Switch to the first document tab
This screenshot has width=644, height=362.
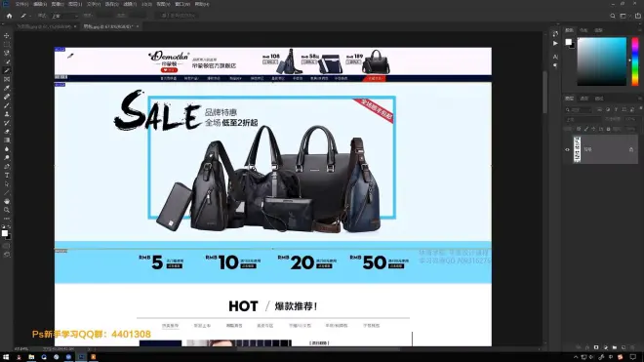tap(44, 26)
